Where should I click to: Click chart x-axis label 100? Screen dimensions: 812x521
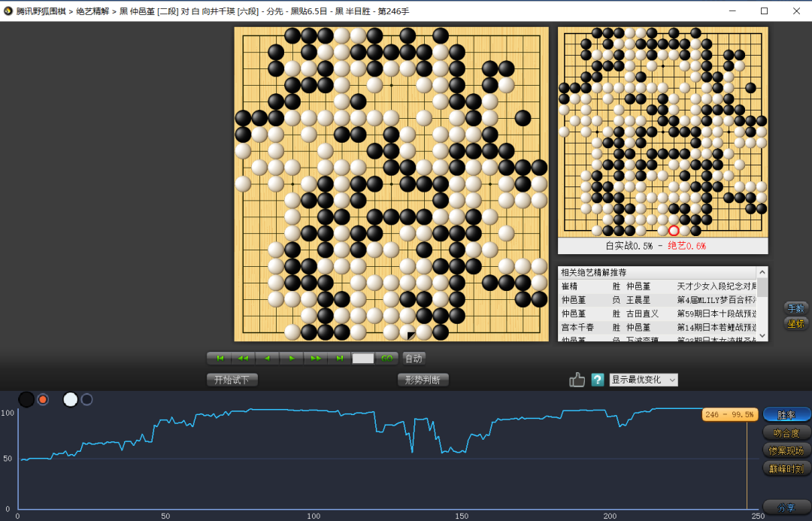pyautogui.click(x=314, y=516)
